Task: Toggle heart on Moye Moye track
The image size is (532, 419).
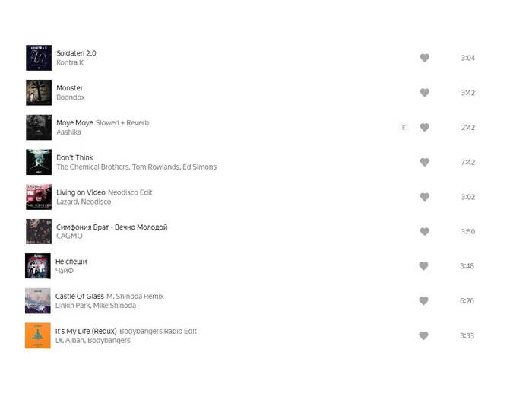Action: tap(424, 128)
